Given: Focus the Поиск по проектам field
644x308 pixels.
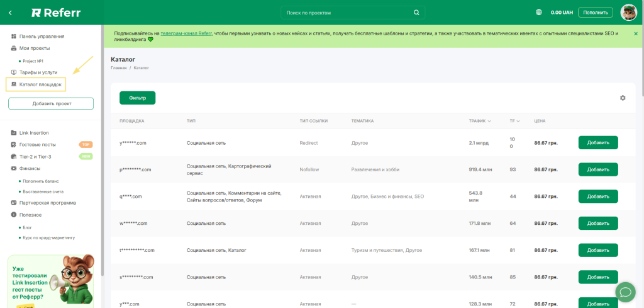Looking at the screenshot, I should coord(346,13).
